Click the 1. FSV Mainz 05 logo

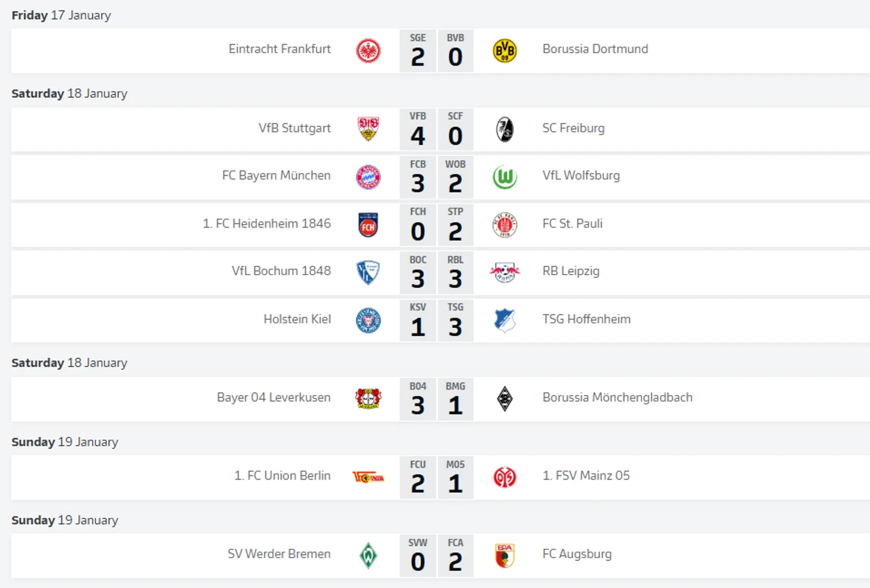tap(505, 477)
